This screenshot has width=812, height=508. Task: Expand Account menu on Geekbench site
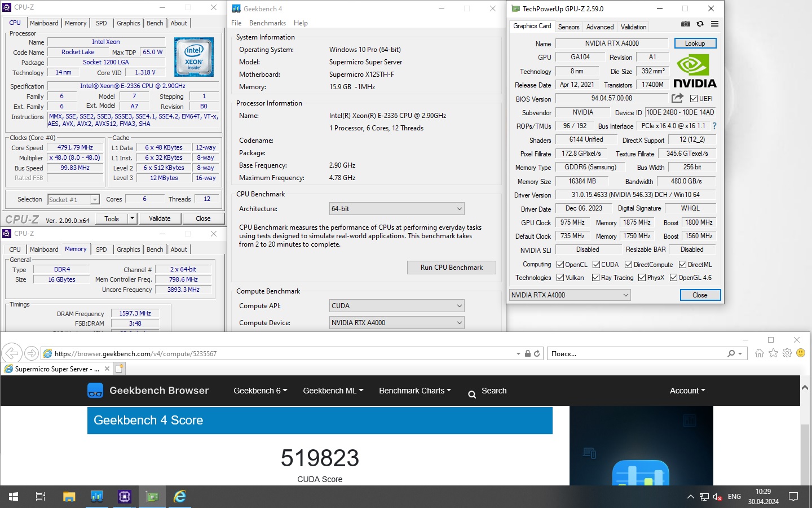687,391
